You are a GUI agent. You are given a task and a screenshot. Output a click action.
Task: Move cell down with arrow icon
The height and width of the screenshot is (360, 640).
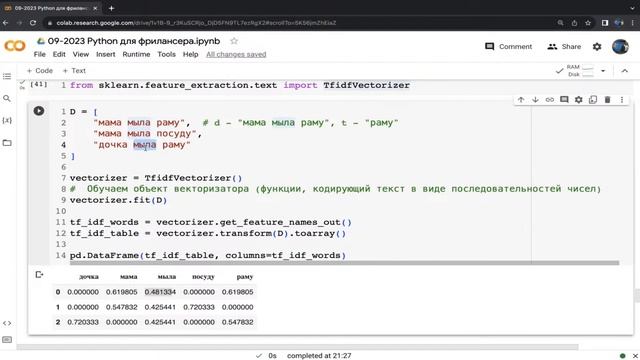tap(535, 100)
